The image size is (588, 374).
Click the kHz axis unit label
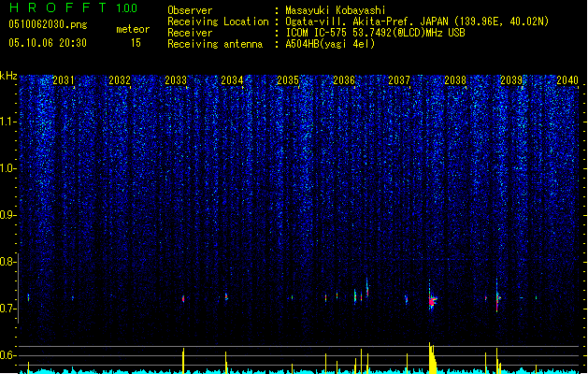pyautogui.click(x=8, y=76)
